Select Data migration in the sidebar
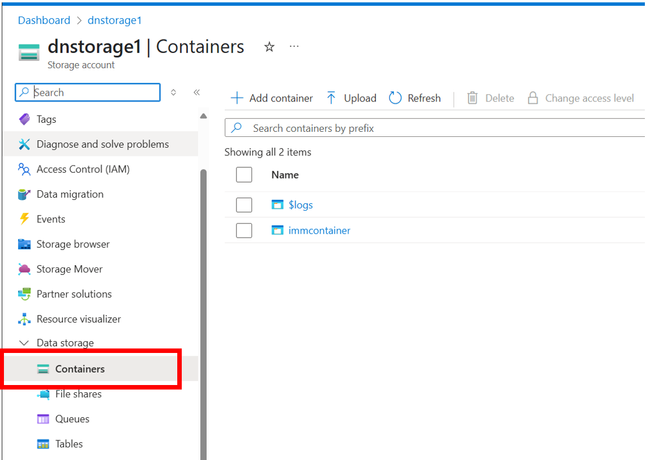The width and height of the screenshot is (646, 460). pos(101,194)
